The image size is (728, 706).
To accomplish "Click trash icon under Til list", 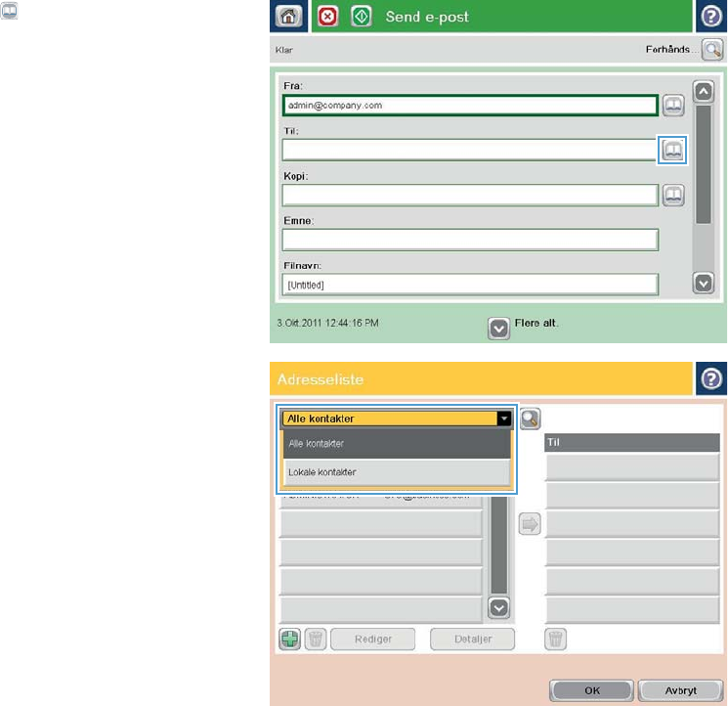I will (555, 640).
